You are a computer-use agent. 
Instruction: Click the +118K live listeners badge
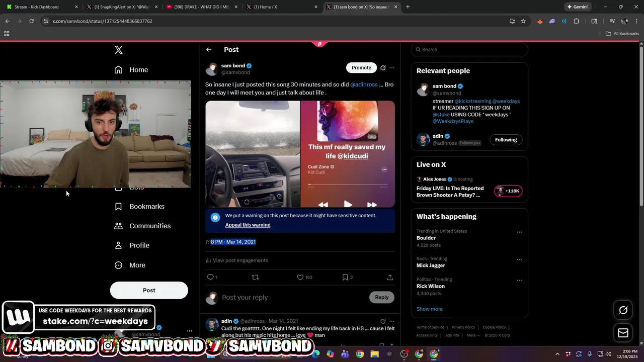[x=508, y=191]
